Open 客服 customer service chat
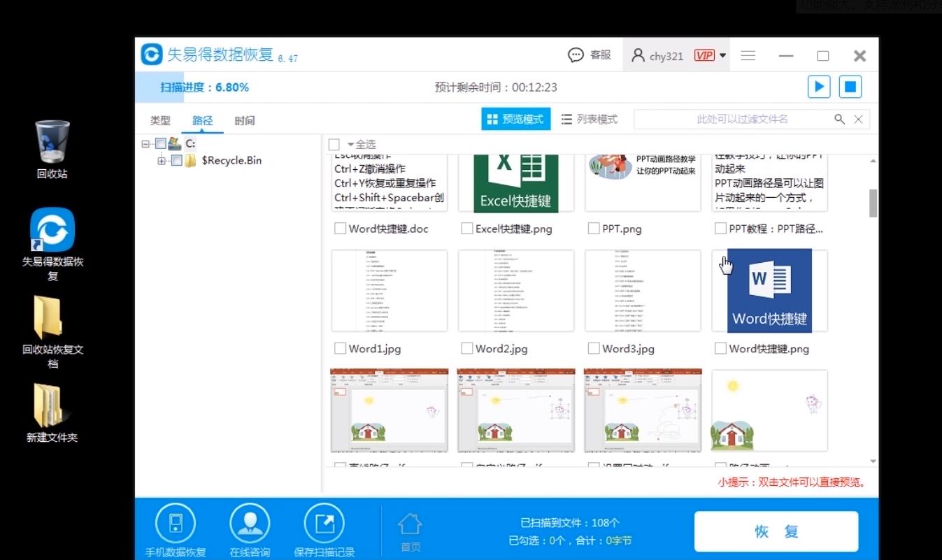This screenshot has width=942, height=560. [590, 55]
